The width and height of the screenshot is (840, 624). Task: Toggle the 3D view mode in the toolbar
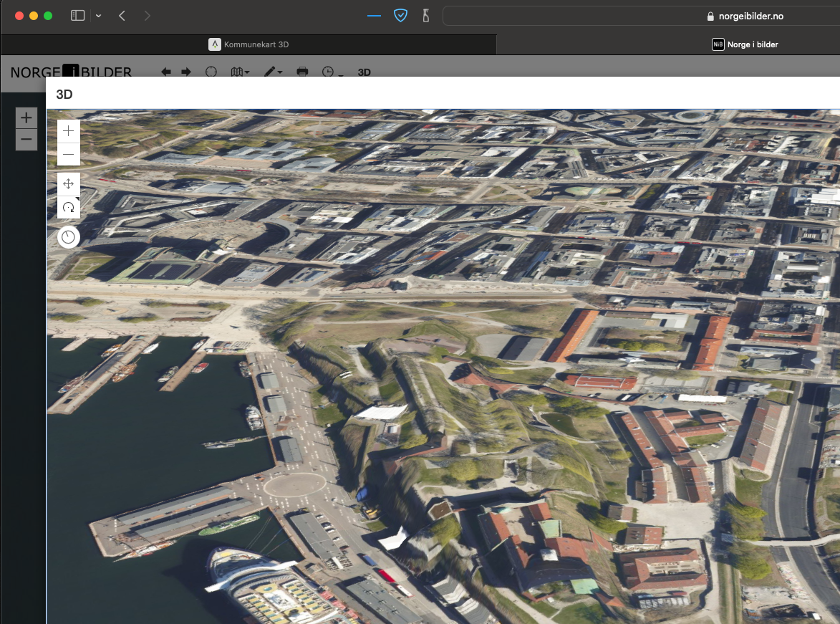tap(364, 72)
